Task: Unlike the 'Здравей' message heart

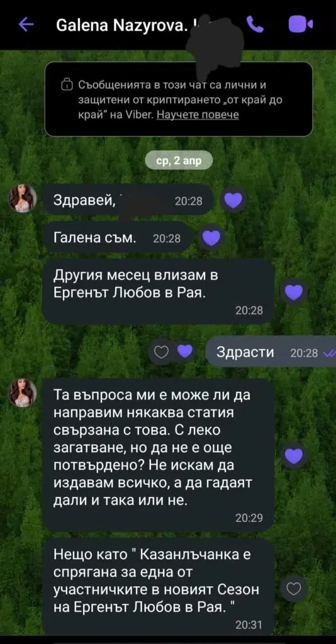Action: [233, 201]
